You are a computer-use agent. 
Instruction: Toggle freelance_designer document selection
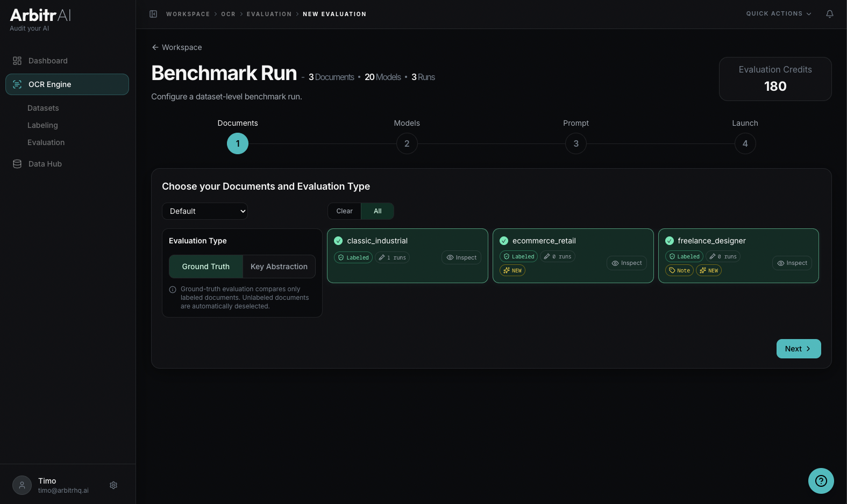670,241
